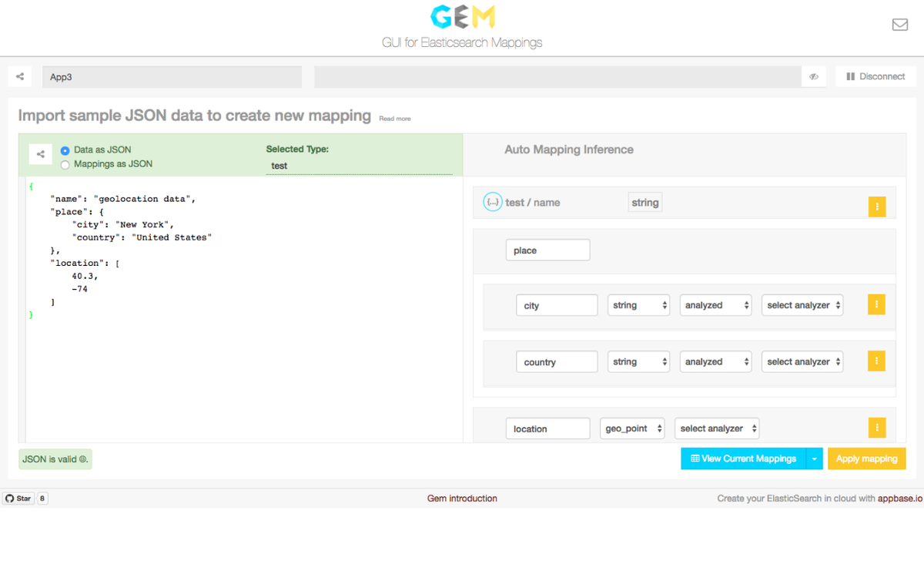Open the appbase.io link
Screen dimensions: 924x578
tap(899, 499)
